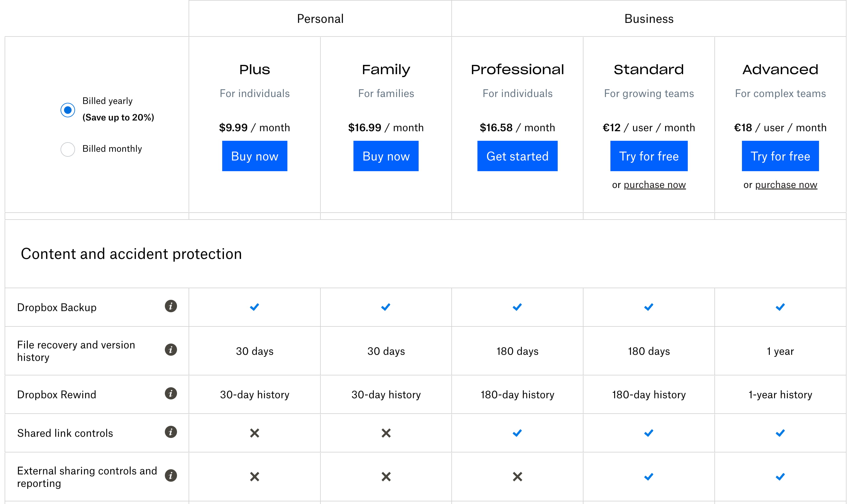Start the Standard plan free trial
The image size is (850, 504).
[649, 156]
